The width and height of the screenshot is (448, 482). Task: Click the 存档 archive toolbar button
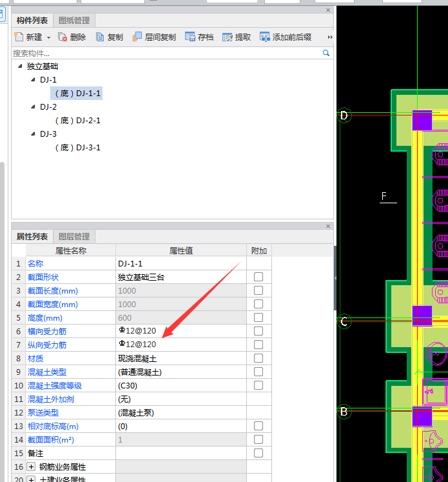199,37
